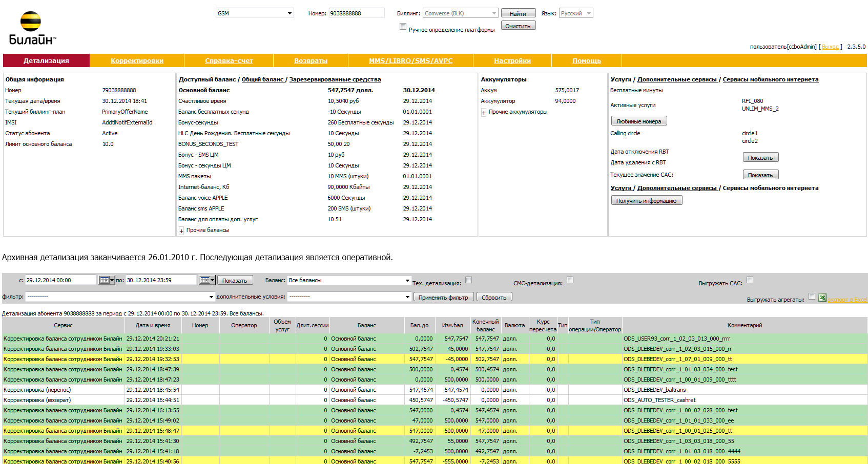Click Показать next to Дата отключения RBT

click(760, 157)
